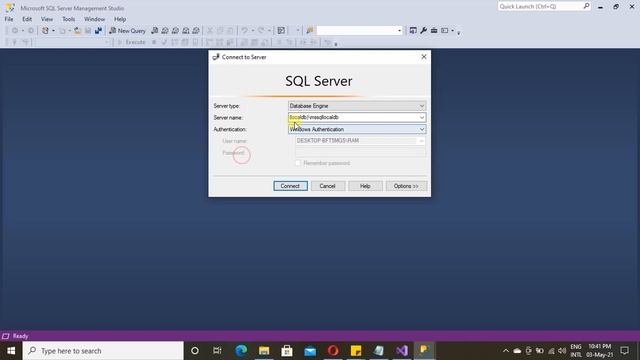
Task: Open Microsoft Edge from the taskbar
Action: [241, 351]
